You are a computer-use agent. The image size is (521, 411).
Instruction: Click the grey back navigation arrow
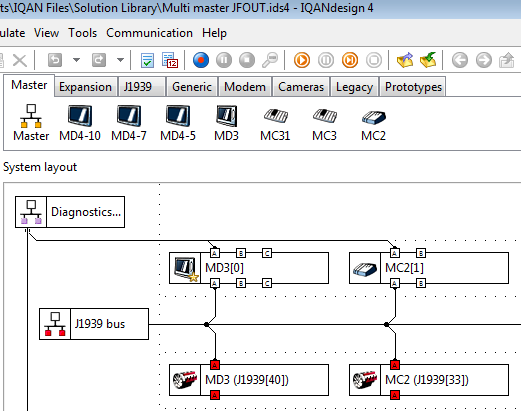point(460,60)
